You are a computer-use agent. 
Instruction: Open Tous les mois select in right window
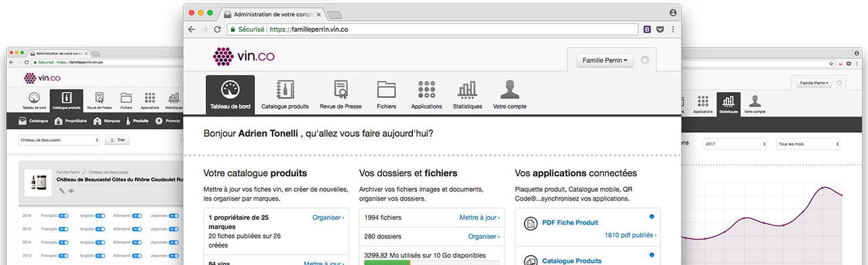pos(808,144)
